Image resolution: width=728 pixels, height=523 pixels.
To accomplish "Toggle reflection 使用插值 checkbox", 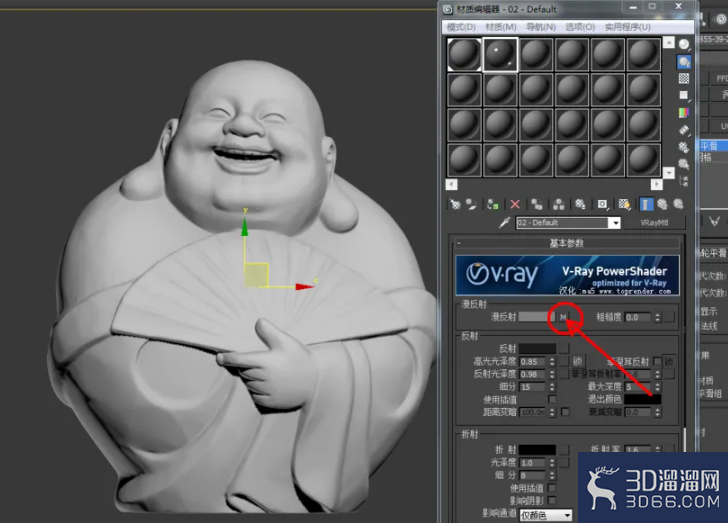I will click(552, 399).
